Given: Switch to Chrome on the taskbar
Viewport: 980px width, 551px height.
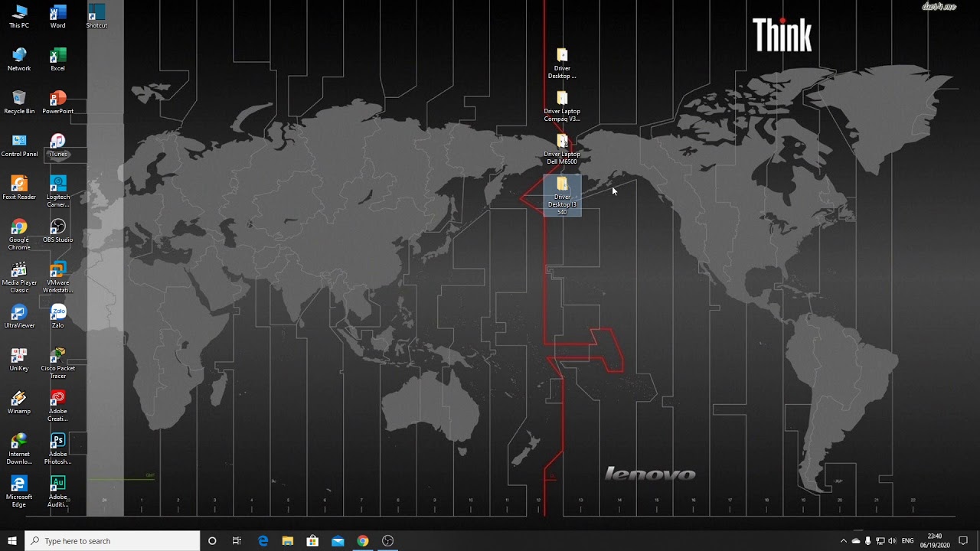Looking at the screenshot, I should coord(363,541).
